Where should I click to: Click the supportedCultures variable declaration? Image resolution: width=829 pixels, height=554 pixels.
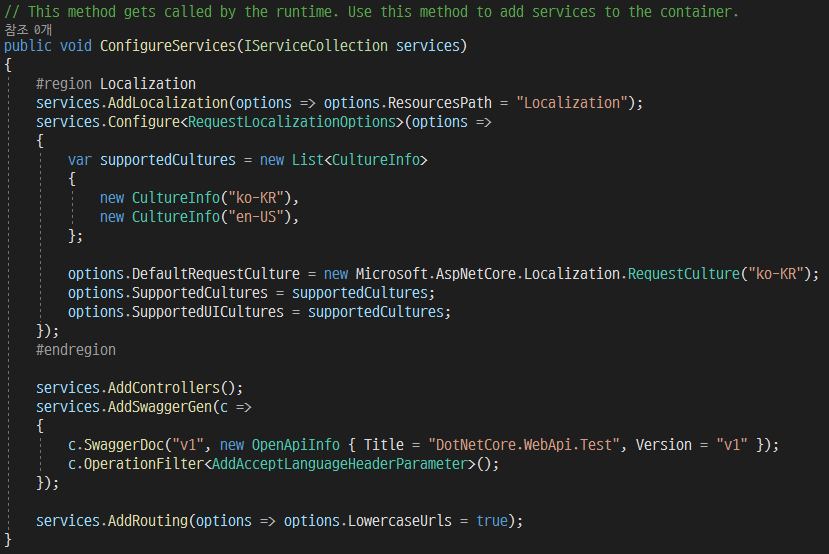pos(168,160)
